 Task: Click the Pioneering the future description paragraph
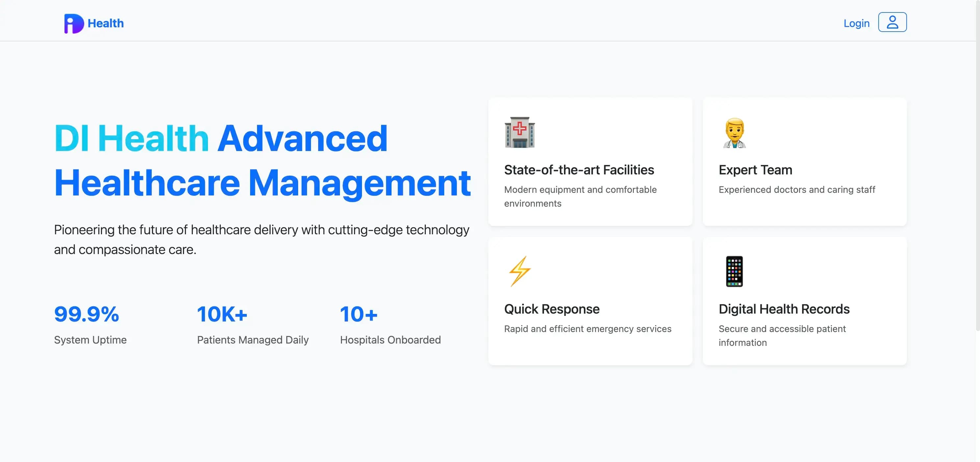(262, 240)
